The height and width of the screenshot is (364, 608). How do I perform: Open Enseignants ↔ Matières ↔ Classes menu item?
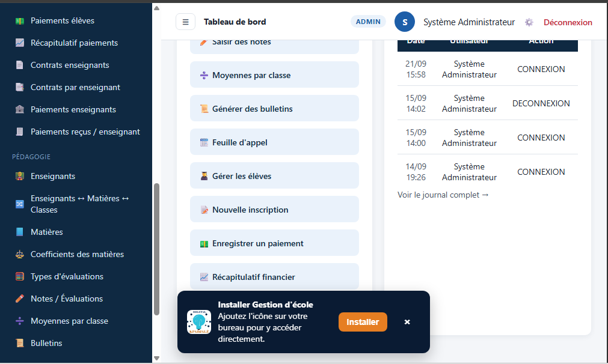pyautogui.click(x=76, y=204)
